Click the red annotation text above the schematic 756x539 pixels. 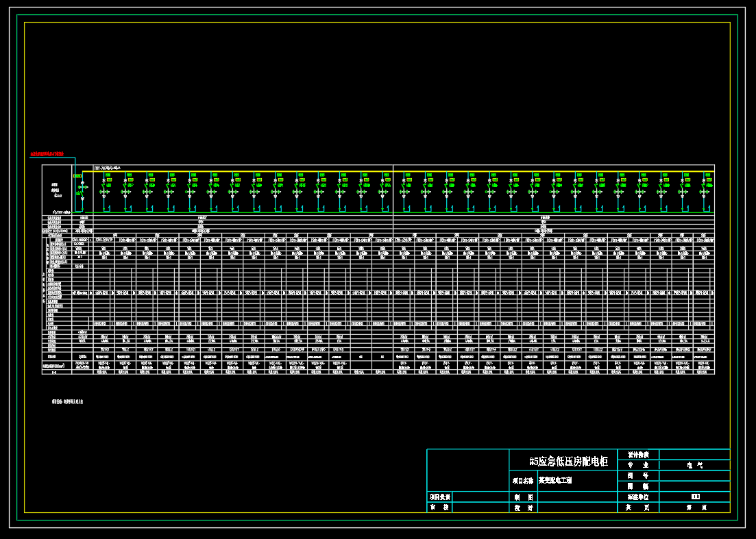click(47, 154)
